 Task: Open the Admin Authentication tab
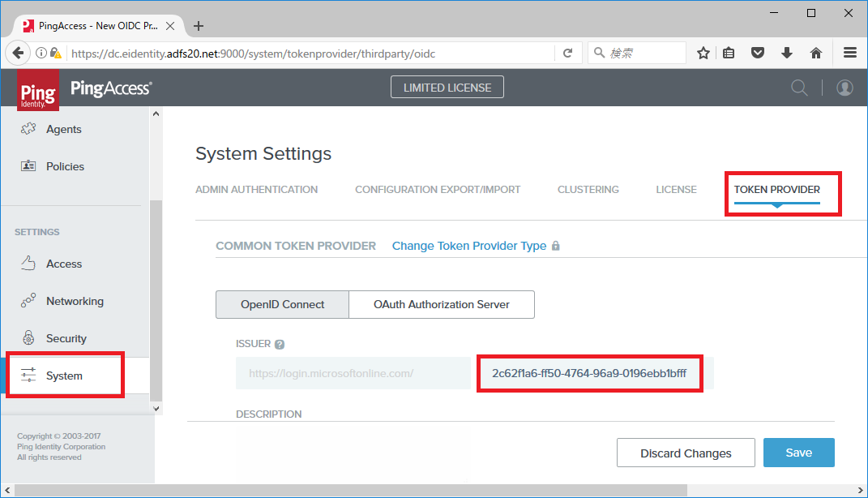click(256, 189)
